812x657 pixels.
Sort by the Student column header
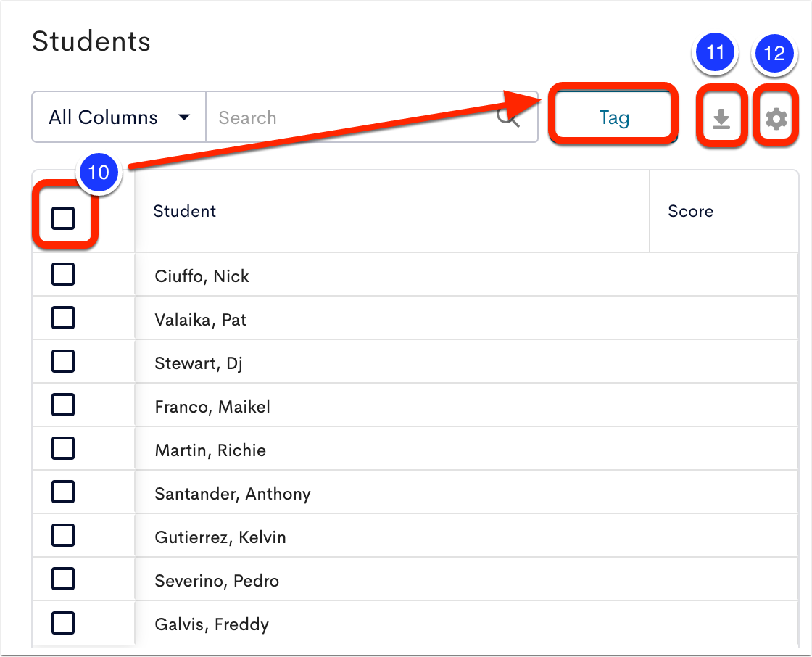[184, 211]
